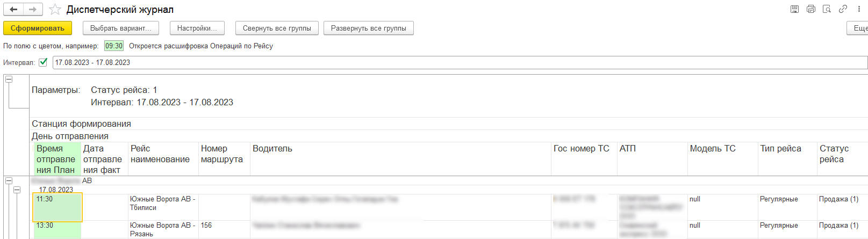Collapse the station АВ group
This screenshot has width=868, height=239.
(x=9, y=181)
